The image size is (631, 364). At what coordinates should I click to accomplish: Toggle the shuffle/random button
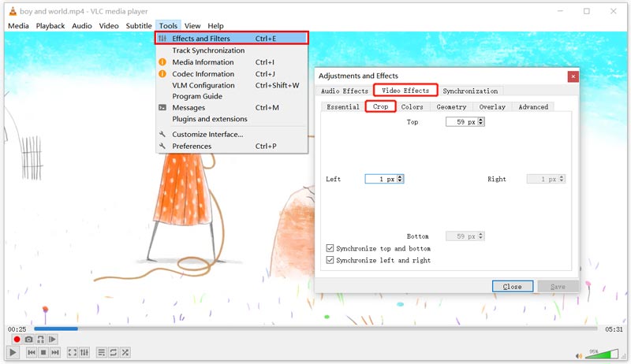(x=125, y=352)
